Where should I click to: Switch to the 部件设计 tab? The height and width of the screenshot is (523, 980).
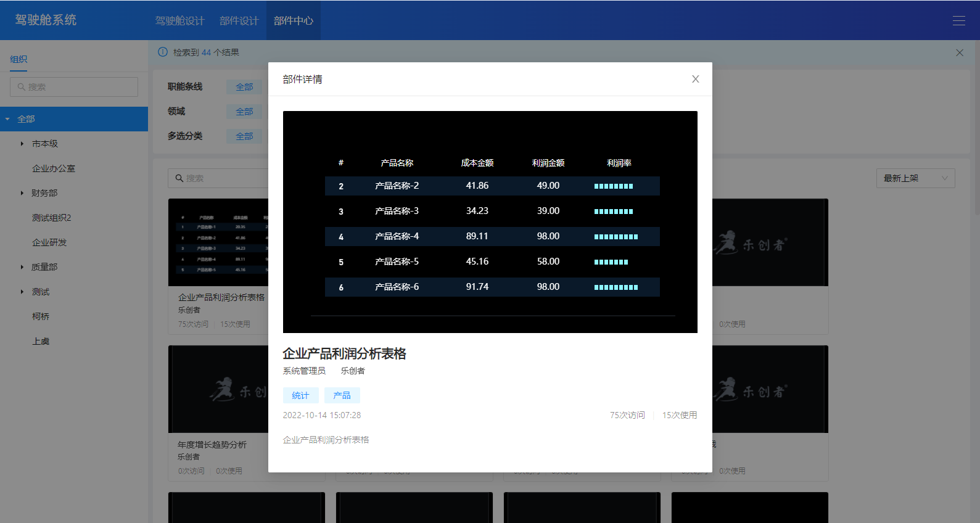[239, 20]
